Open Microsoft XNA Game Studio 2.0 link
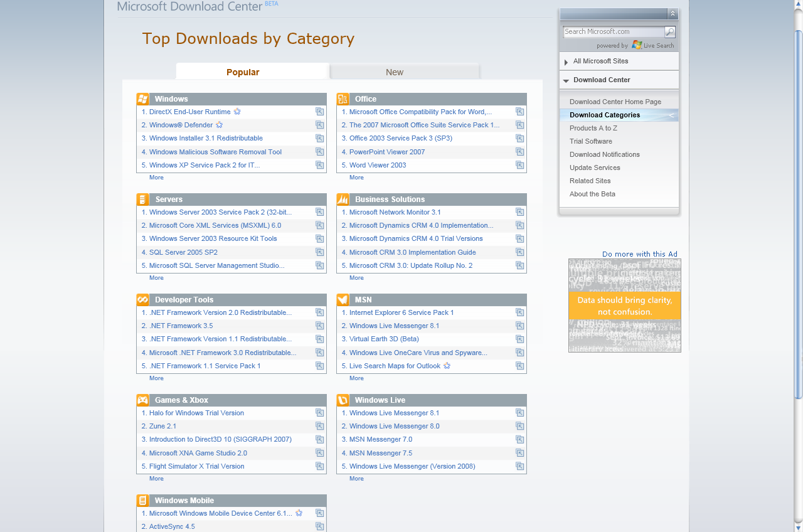The image size is (803, 532). click(x=198, y=453)
